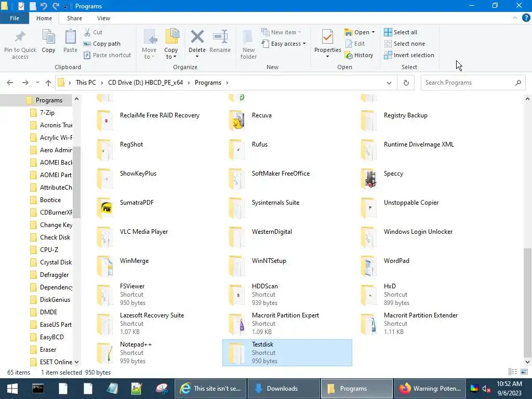Select the Sysinternals Suite folder
Image resolution: width=532 pixels, height=399 pixels.
tap(287, 208)
